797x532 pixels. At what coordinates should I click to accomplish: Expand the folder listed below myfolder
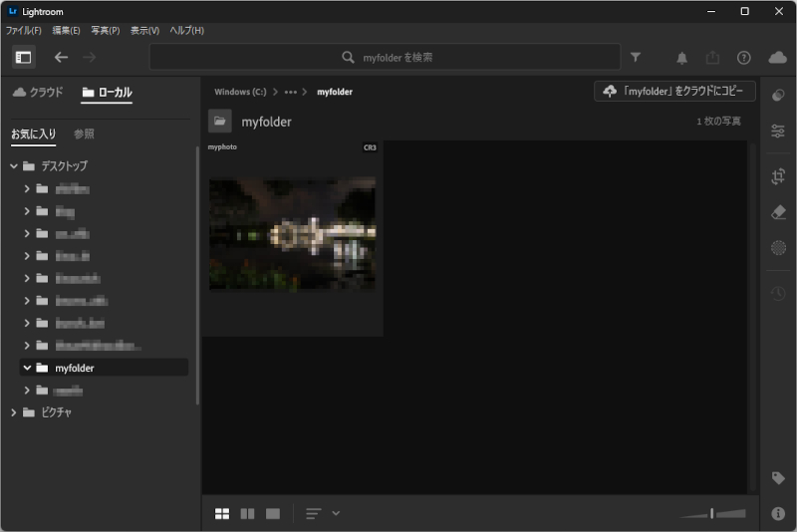coord(27,391)
